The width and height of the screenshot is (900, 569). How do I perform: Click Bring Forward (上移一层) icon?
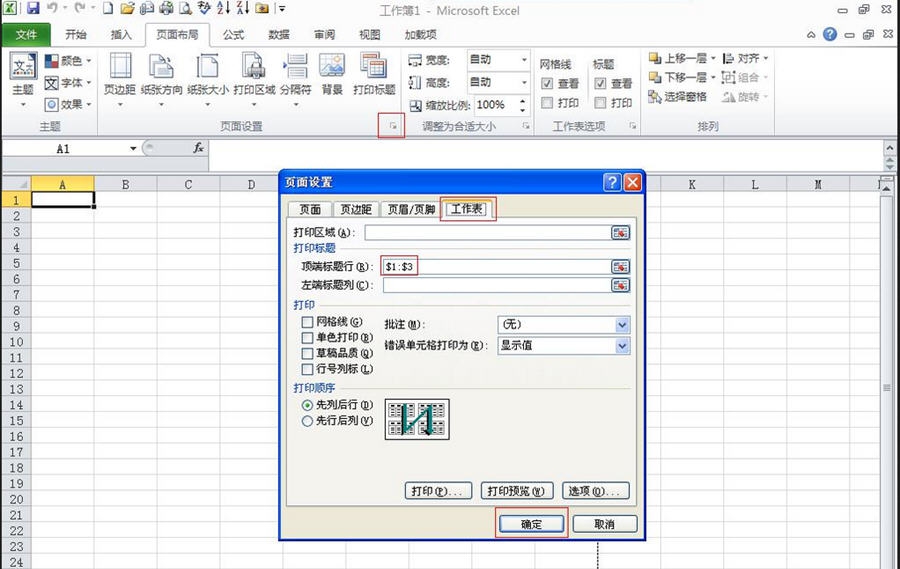coord(655,58)
